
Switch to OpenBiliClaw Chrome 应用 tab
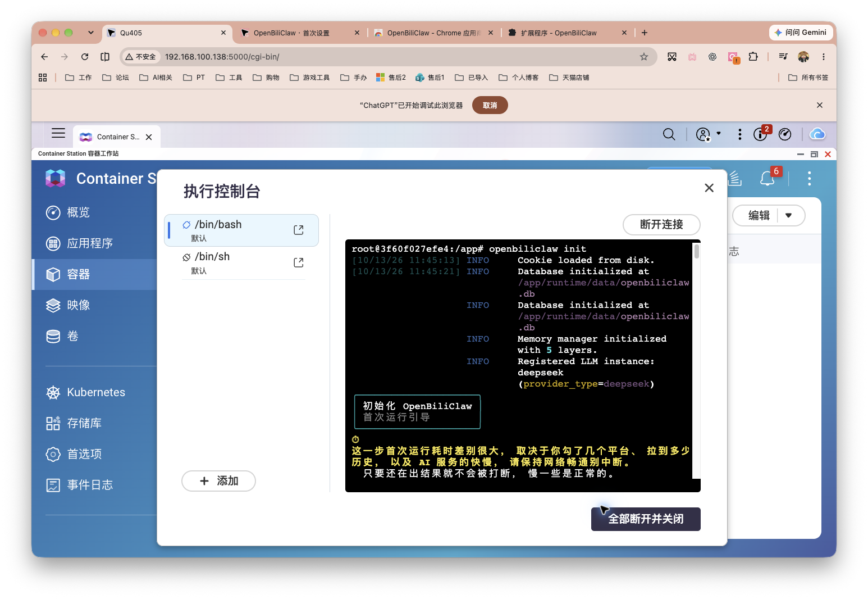pyautogui.click(x=434, y=33)
